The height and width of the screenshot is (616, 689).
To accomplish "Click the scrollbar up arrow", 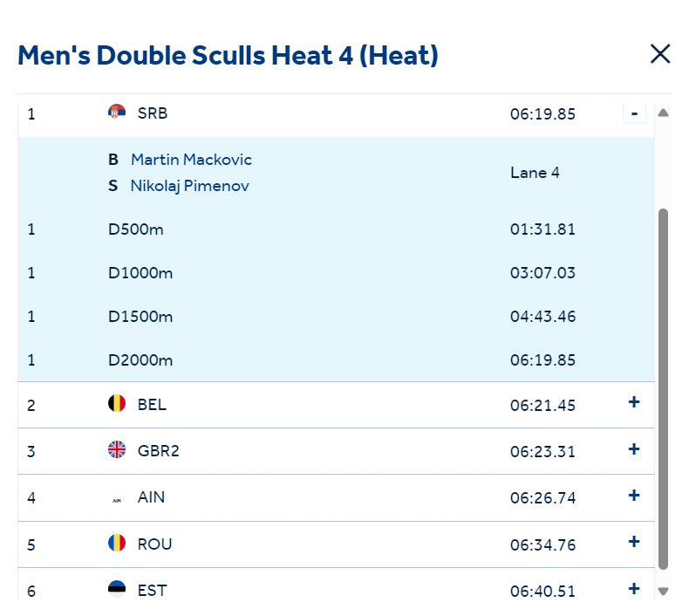I will pos(663,113).
